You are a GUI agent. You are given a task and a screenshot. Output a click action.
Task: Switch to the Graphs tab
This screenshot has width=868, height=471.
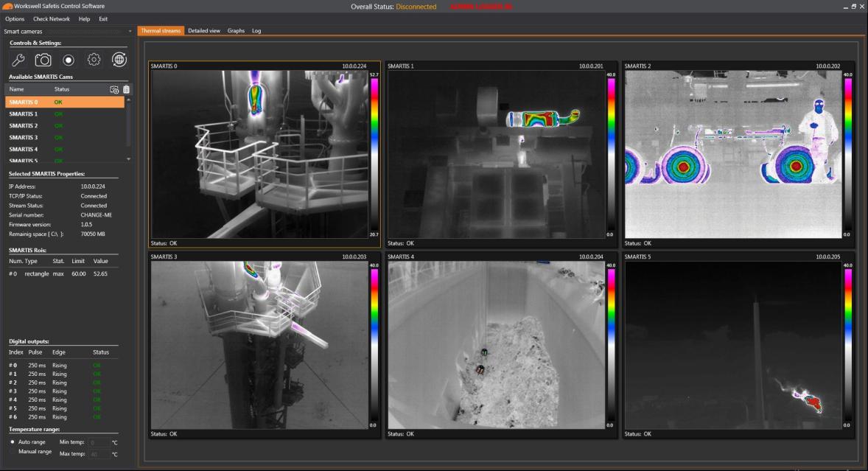236,31
